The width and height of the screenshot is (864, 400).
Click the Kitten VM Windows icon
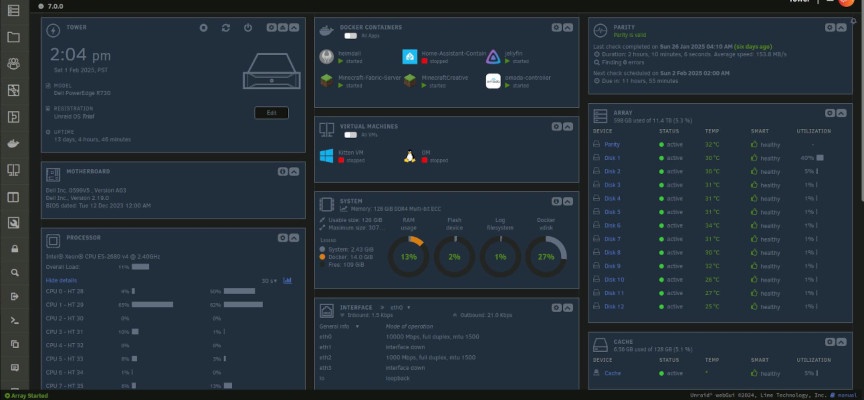coord(327,156)
